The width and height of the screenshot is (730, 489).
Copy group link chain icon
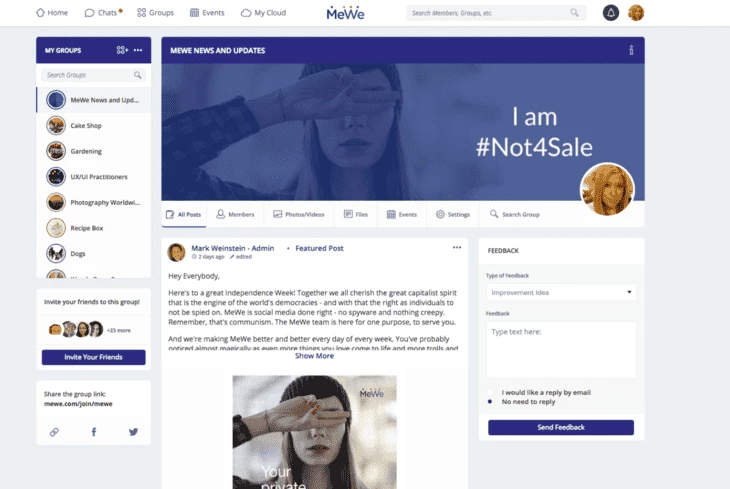point(54,432)
